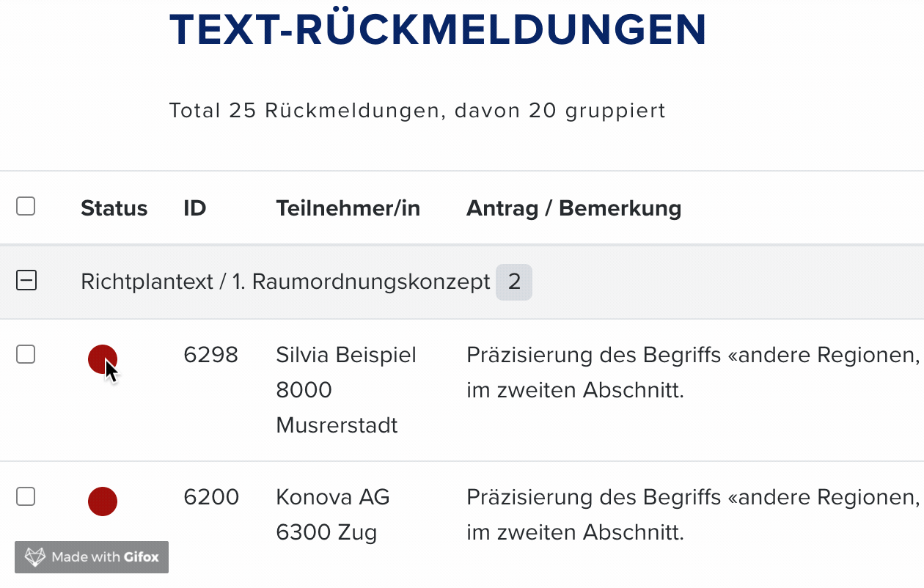Image resolution: width=924 pixels, height=588 pixels.
Task: Click participant name Konova AG
Action: coord(333,497)
